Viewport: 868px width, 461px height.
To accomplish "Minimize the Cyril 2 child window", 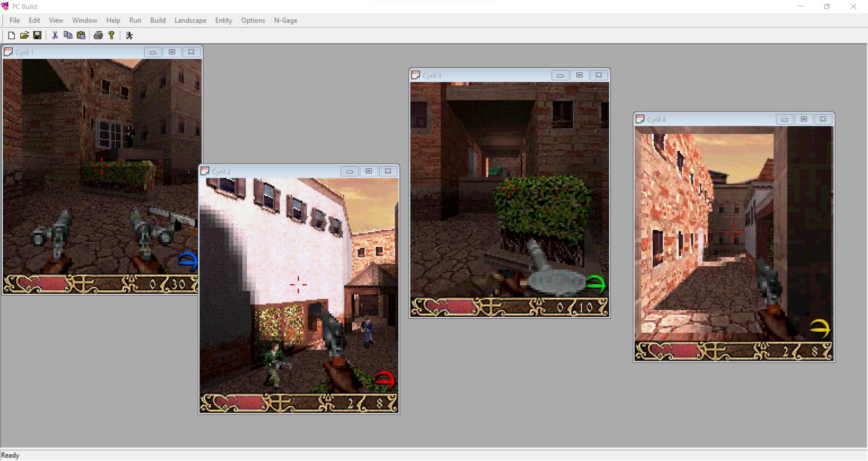I will click(x=349, y=171).
